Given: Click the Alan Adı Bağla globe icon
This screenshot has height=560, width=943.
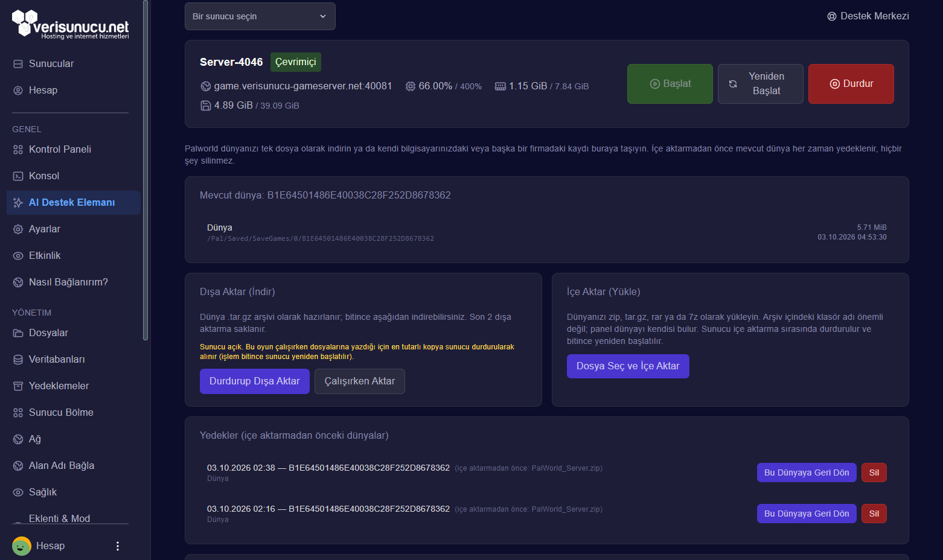Looking at the screenshot, I should point(18,466).
